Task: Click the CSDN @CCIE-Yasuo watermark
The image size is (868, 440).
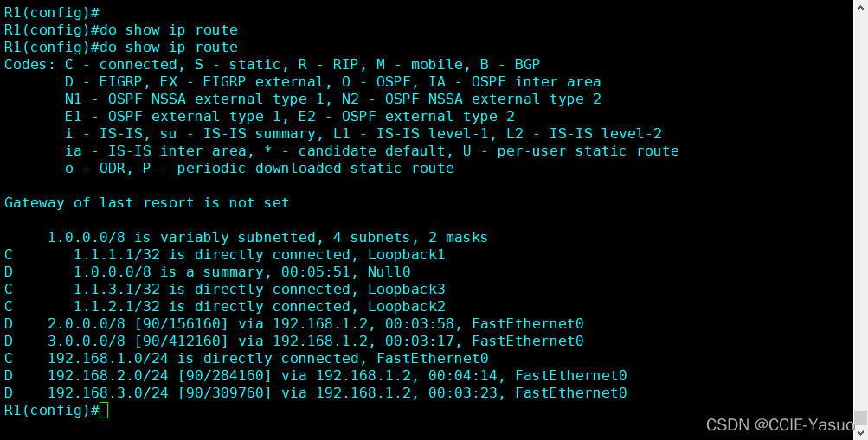Action: point(780,424)
